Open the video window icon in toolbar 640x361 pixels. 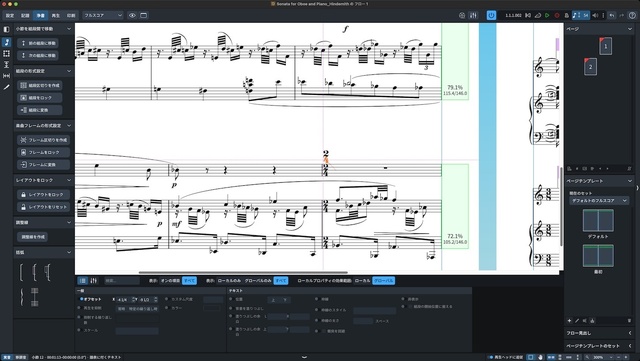(x=462, y=16)
